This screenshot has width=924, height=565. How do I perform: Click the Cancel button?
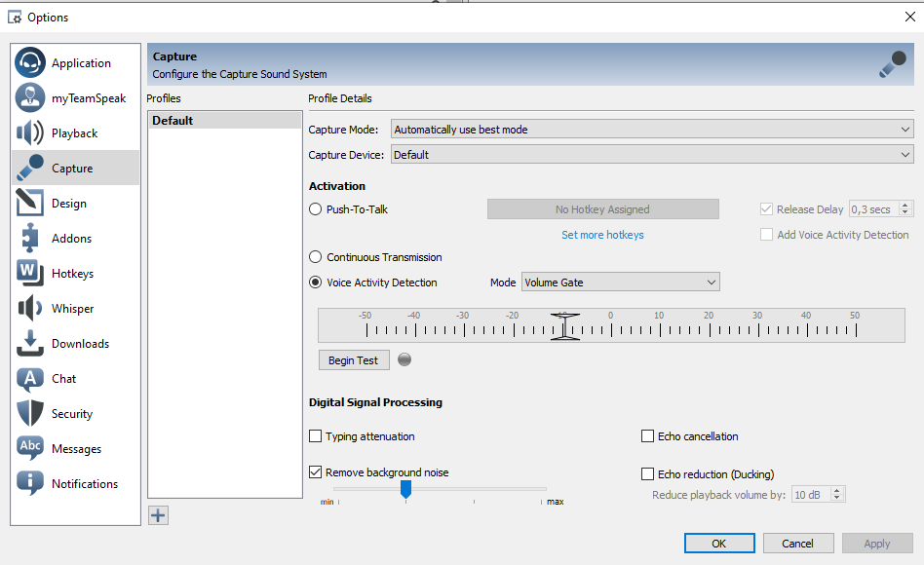coord(798,544)
